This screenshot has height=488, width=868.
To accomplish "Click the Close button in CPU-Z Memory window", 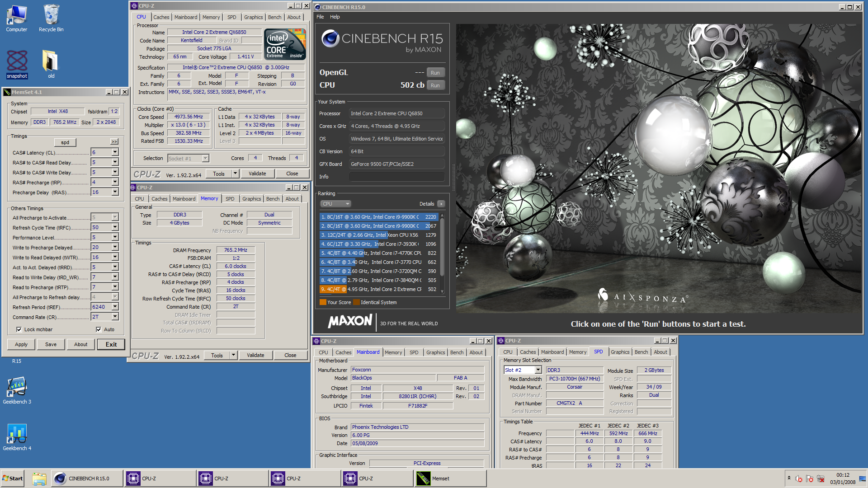I will pyautogui.click(x=290, y=355).
